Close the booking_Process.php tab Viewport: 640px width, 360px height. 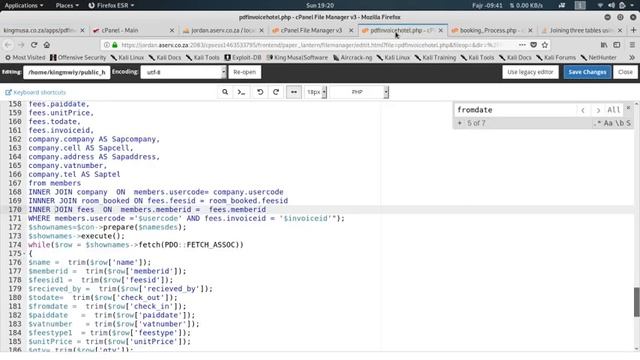tap(530, 30)
